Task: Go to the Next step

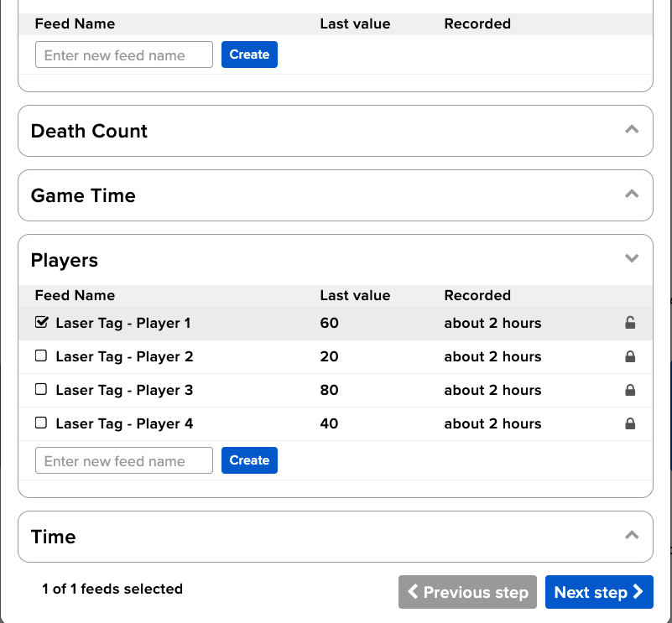Action: pos(598,592)
